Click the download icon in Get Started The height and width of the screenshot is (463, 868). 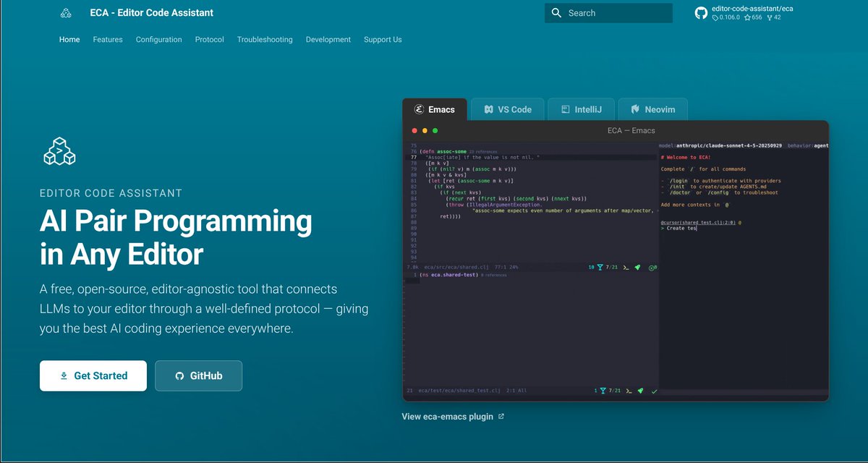coord(64,375)
